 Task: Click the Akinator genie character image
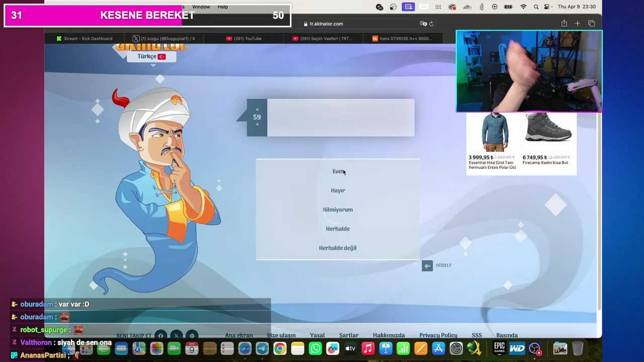click(x=156, y=191)
